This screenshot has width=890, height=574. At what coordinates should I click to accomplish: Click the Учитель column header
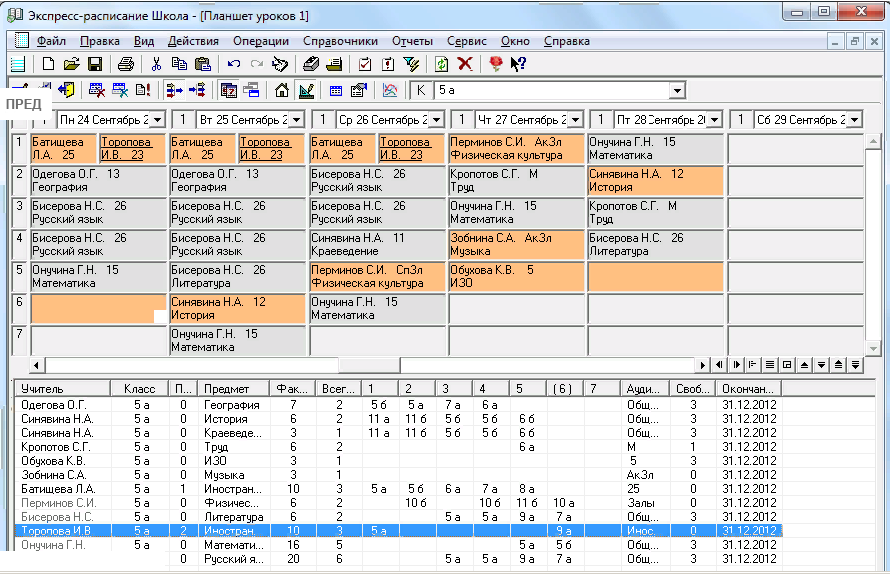tap(62, 388)
